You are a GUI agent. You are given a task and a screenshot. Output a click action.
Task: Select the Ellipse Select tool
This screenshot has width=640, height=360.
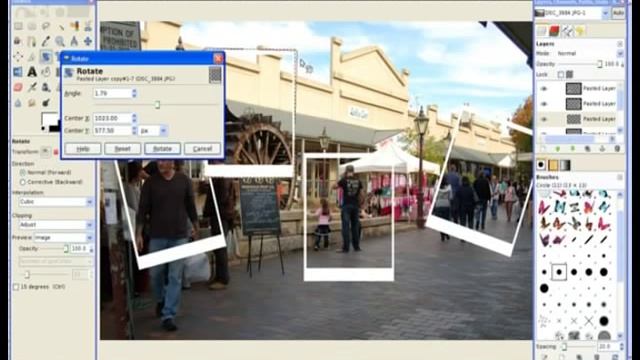(32, 27)
